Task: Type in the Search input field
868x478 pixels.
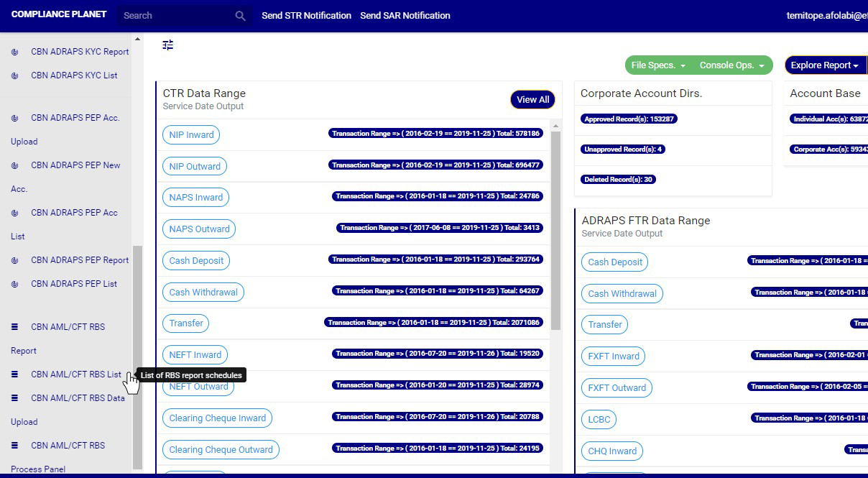Action: [176, 16]
